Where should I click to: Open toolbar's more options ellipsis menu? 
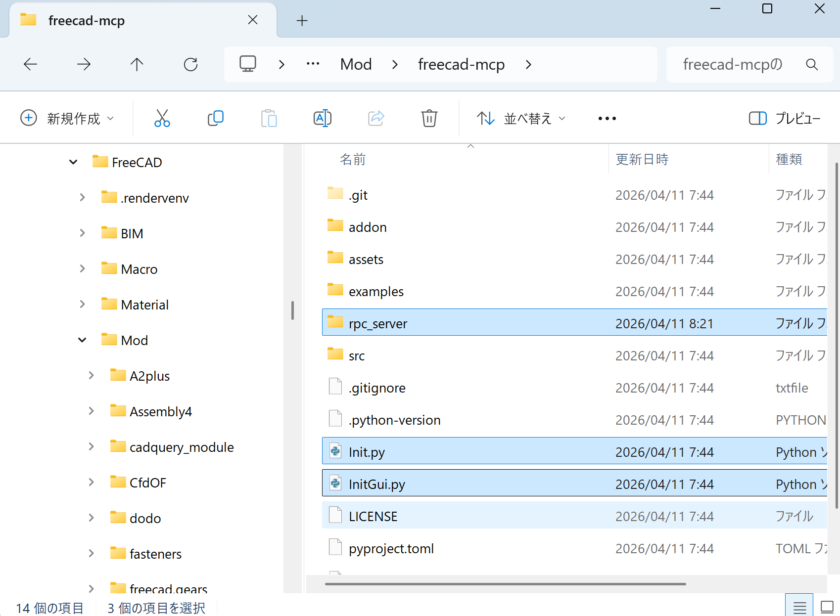tap(607, 119)
